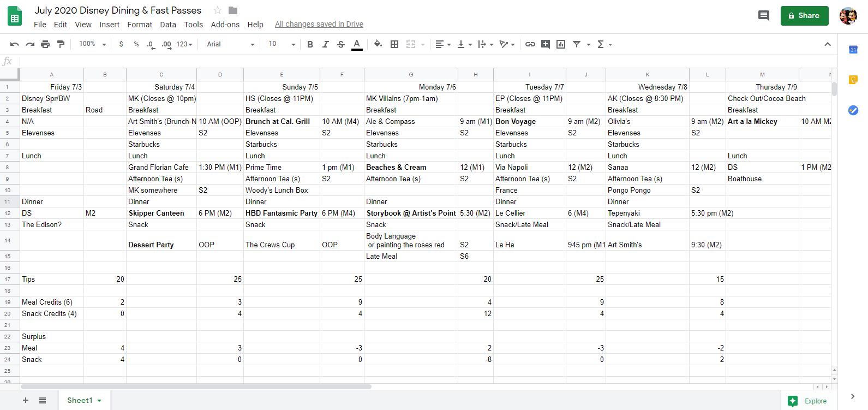Open text wrapping dropdown
Image resolution: width=868 pixels, height=410 pixels.
[x=486, y=44]
